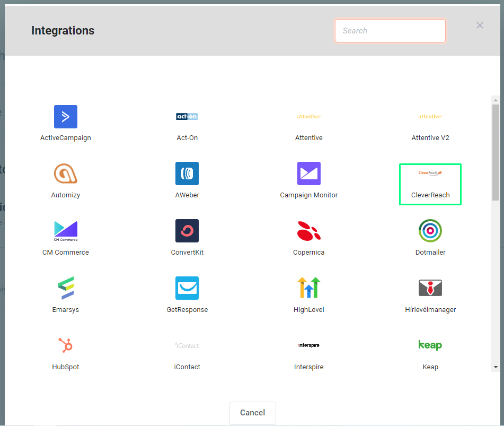Click the HubSpot text label
The width and height of the screenshot is (504, 426).
66,367
